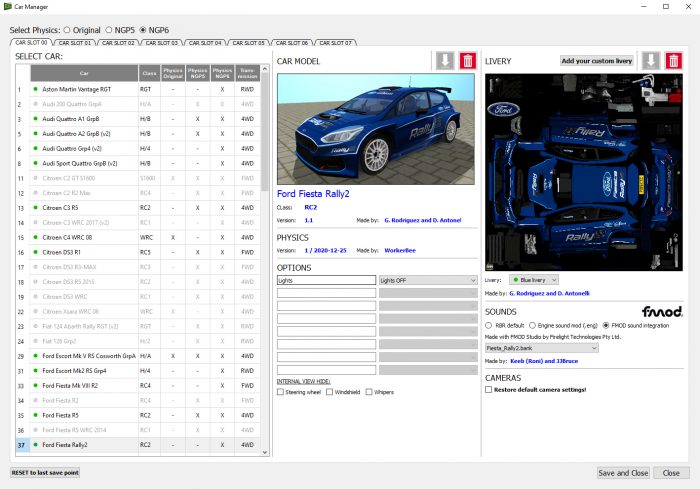Image resolution: width=700 pixels, height=489 pixels.
Task: Click the livery download arrow icon
Action: (x=651, y=61)
